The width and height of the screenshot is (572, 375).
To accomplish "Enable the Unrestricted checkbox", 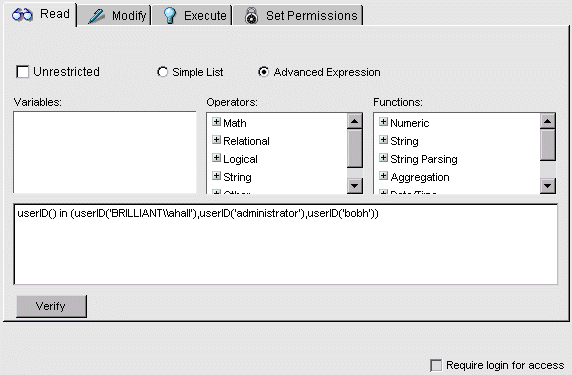I will coord(23,72).
